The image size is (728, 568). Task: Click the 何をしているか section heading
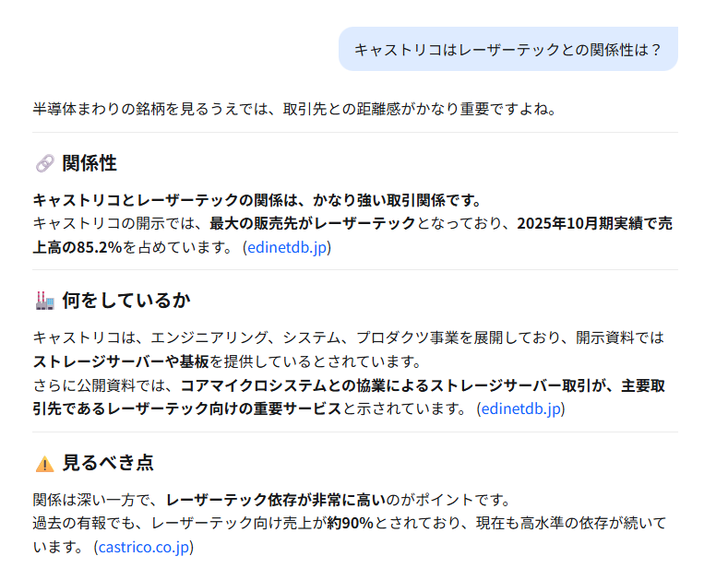126,301
